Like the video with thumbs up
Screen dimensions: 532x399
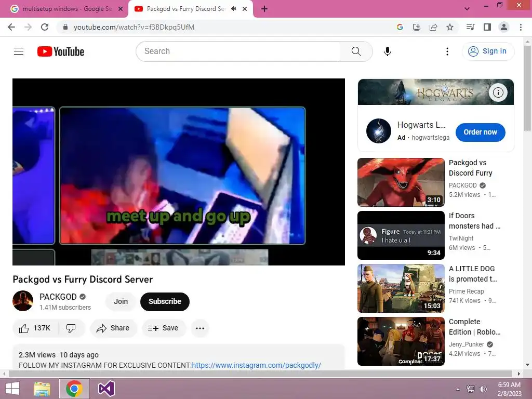(x=35, y=328)
